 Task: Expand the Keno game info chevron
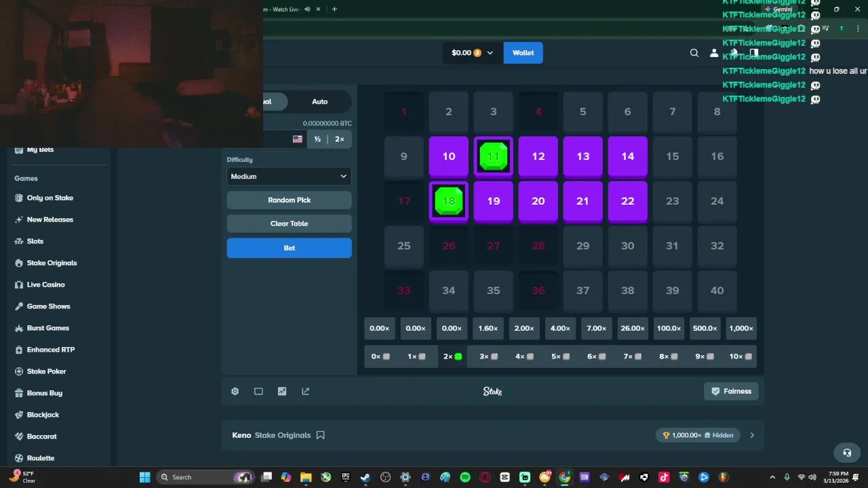(x=752, y=435)
